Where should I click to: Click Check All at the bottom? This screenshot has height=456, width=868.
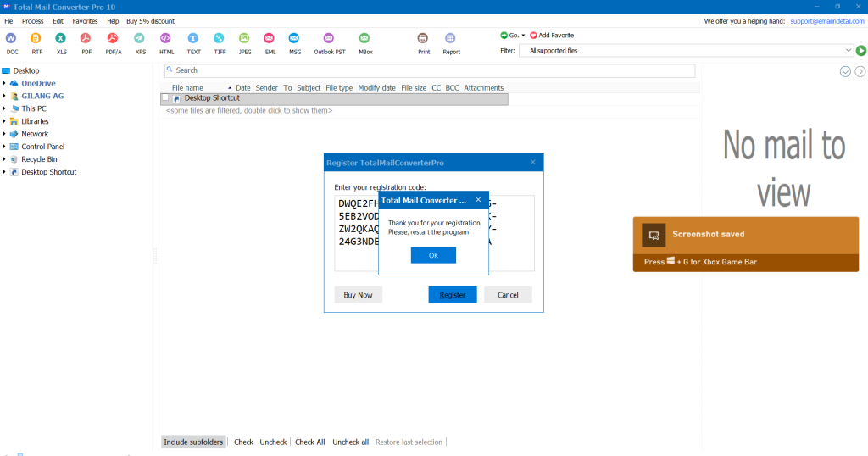pos(310,442)
